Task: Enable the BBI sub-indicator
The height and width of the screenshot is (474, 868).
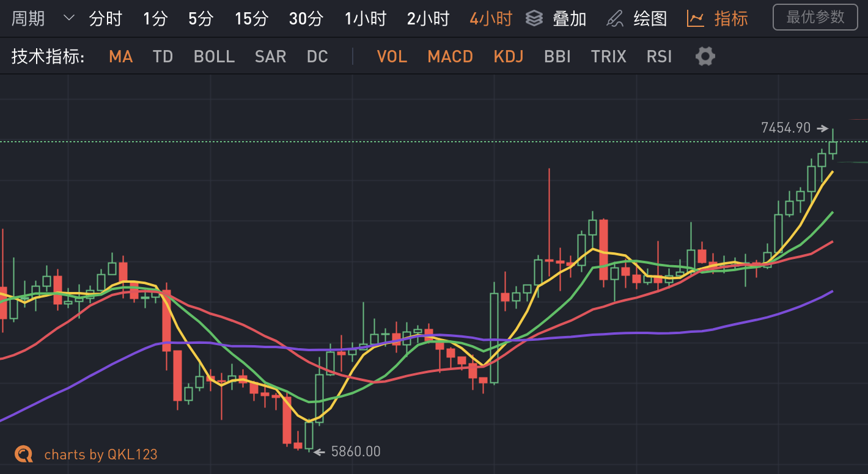Action: tap(557, 57)
